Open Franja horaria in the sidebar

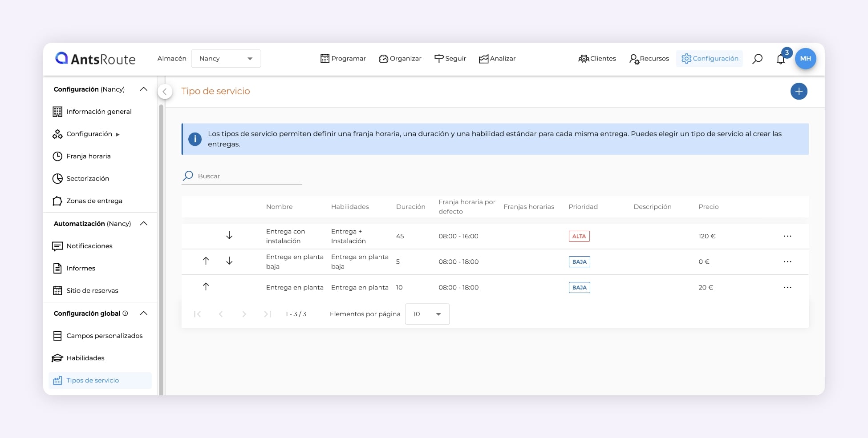pyautogui.click(x=88, y=156)
